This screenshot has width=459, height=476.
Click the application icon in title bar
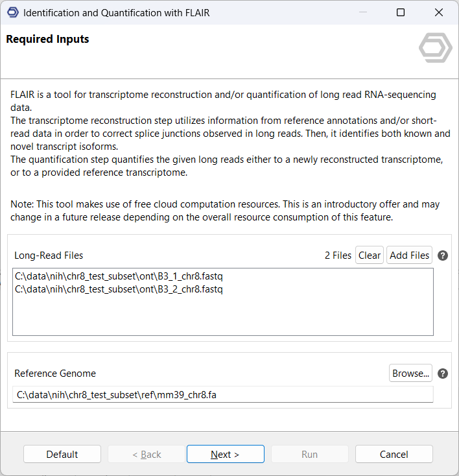(x=12, y=12)
